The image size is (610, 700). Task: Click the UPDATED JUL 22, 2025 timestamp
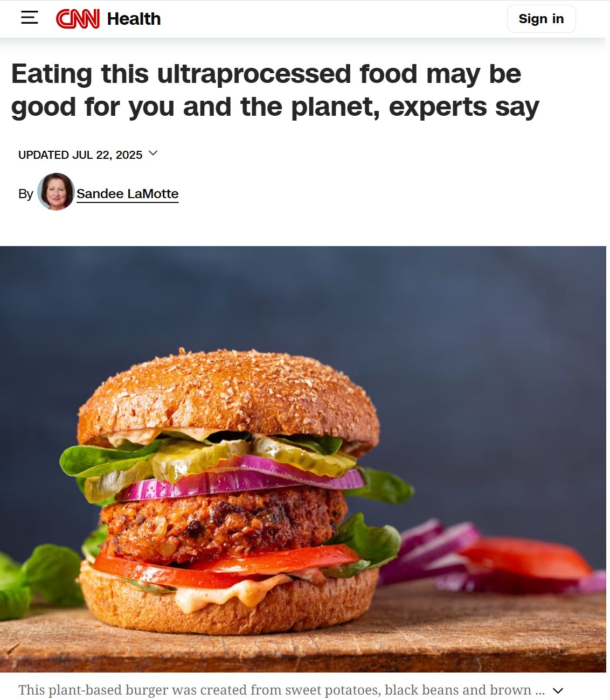click(80, 155)
